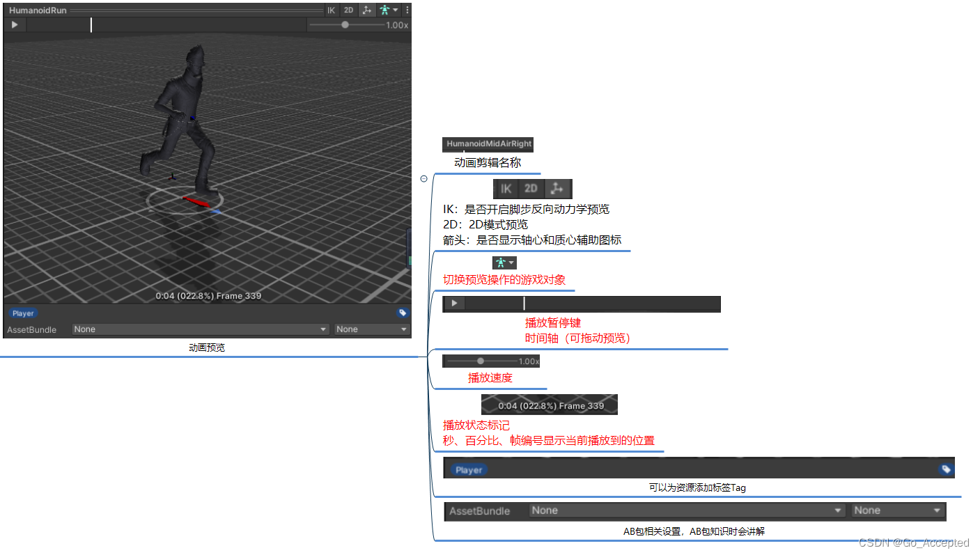Click the play button above 播放暂停键

pos(454,304)
